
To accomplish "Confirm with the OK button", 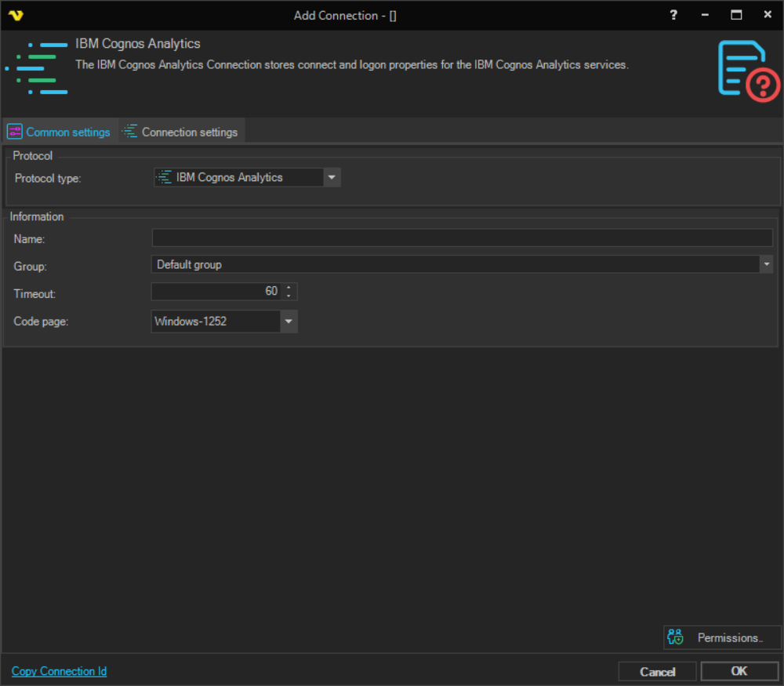I will point(739,671).
